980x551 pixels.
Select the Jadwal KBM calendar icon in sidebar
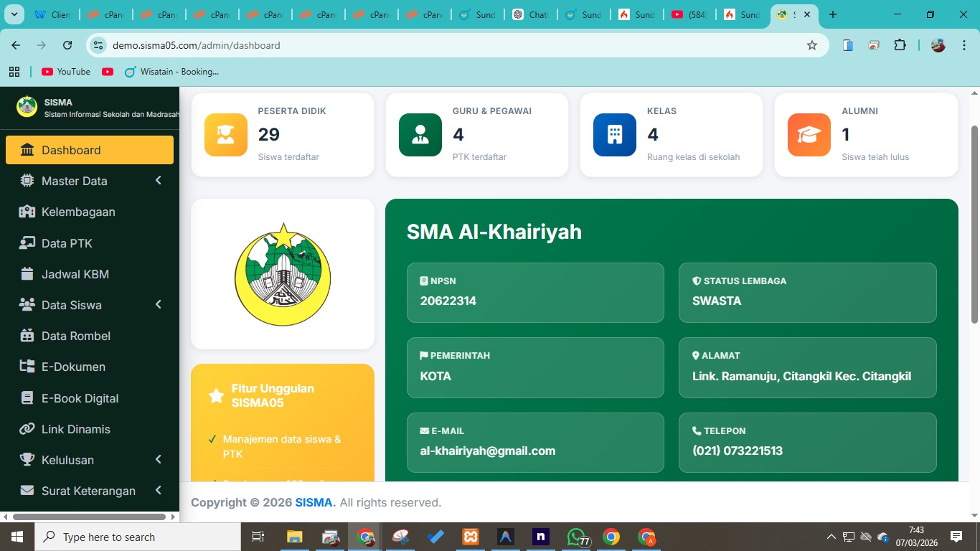27,274
